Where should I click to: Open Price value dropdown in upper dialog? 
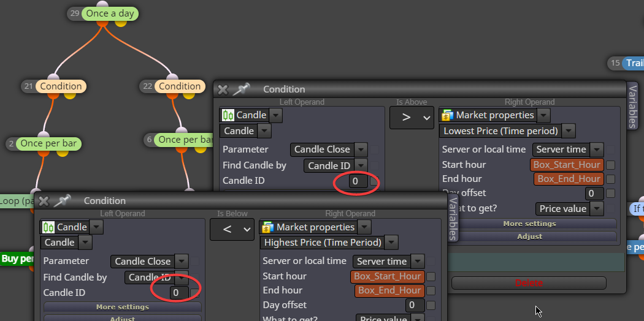pos(596,209)
